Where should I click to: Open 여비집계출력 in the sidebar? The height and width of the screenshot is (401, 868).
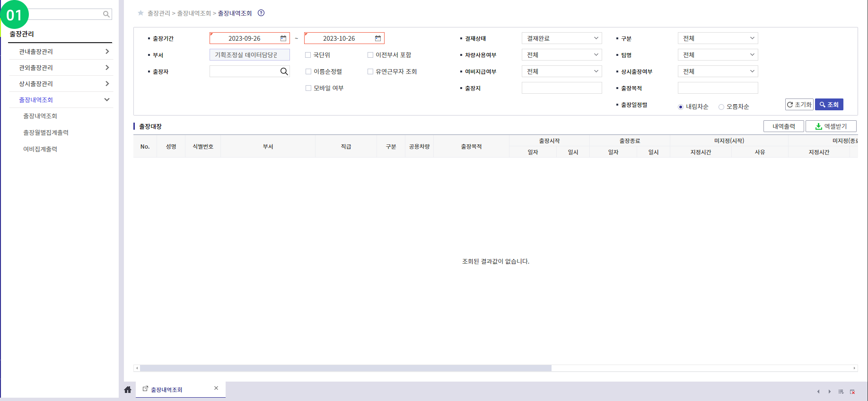coord(40,149)
